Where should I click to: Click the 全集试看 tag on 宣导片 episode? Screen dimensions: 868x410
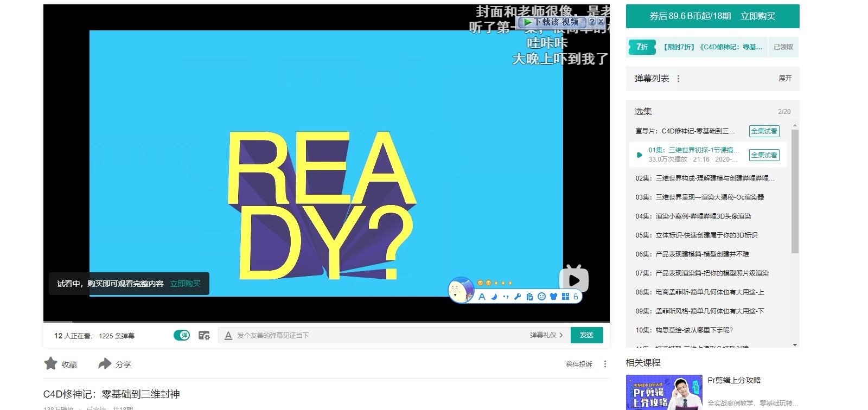click(x=764, y=131)
